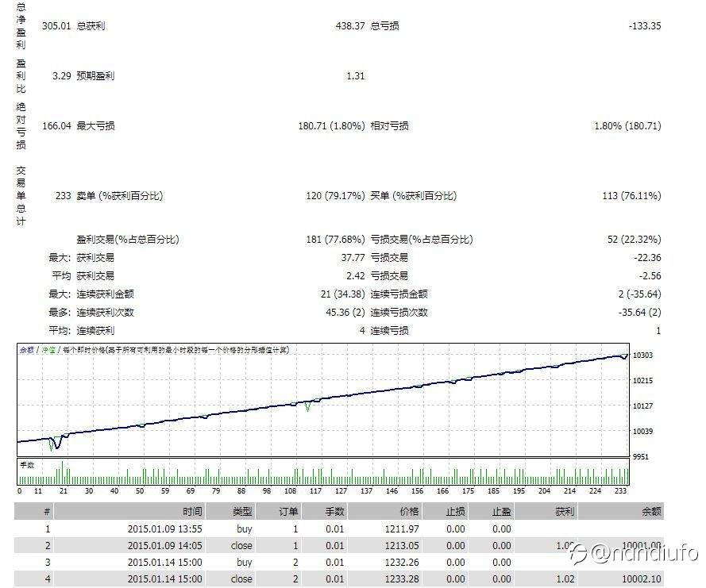Image resolution: width=706 pixels, height=588 pixels.
Task: Select the value -35.64 (2)
Action: point(640,312)
